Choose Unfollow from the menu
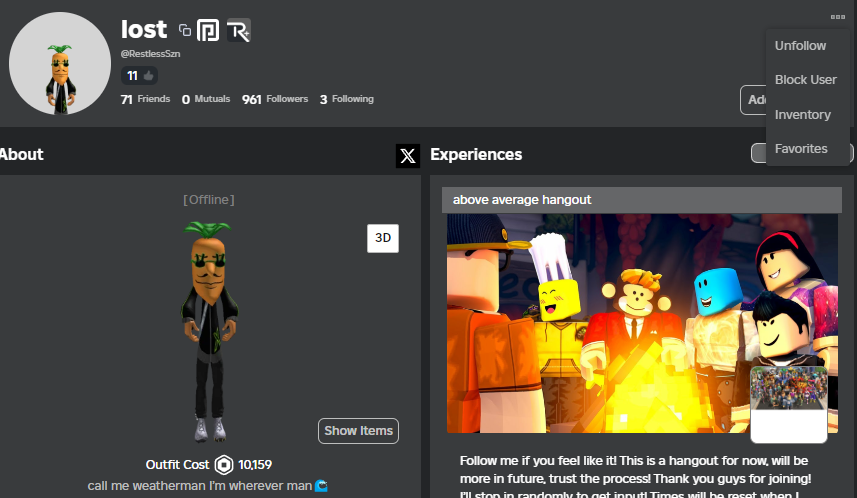Image resolution: width=857 pixels, height=498 pixels. (x=800, y=46)
